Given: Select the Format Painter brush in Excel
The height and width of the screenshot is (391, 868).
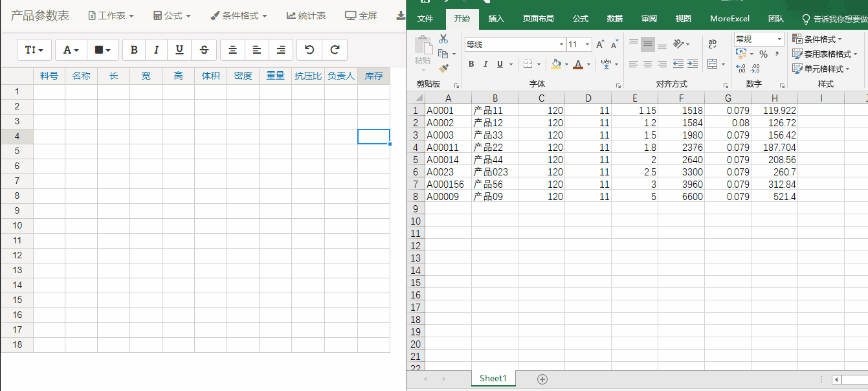Looking at the screenshot, I should 443,67.
